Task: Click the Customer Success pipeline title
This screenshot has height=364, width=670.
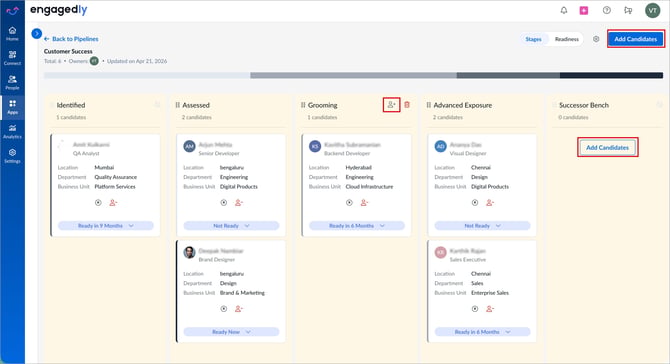Action: coord(68,51)
